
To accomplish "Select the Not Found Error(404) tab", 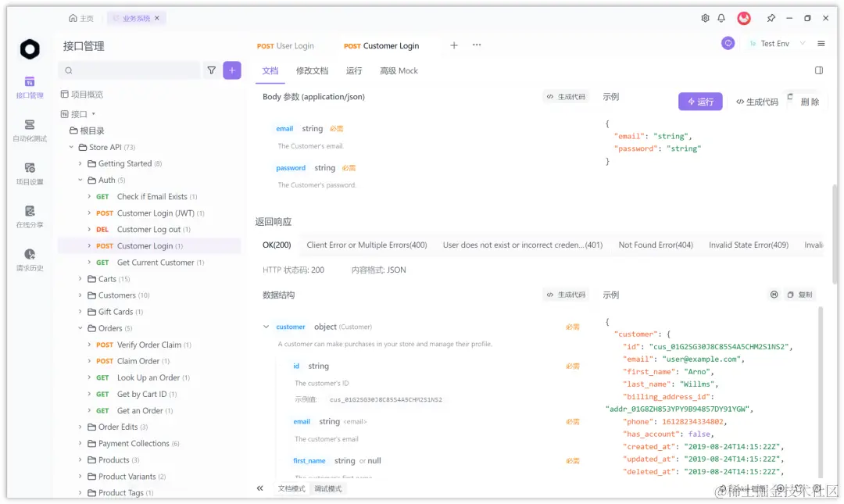I will [x=656, y=245].
